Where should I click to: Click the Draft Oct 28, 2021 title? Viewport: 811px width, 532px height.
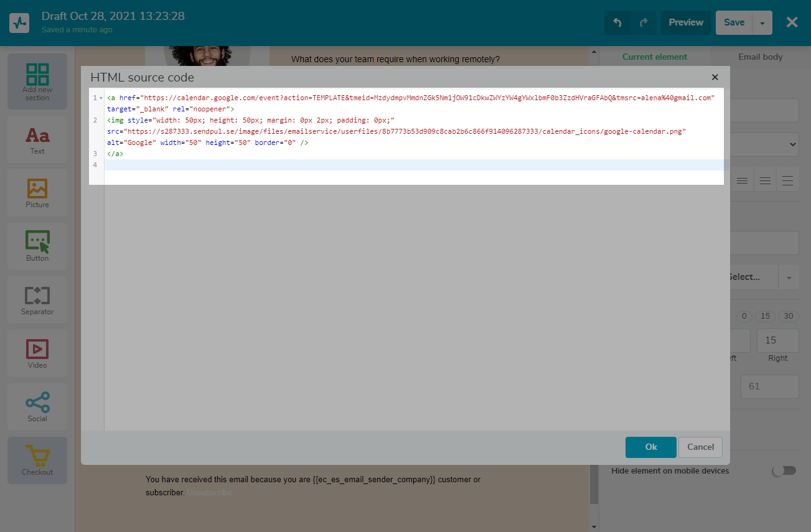113,16
